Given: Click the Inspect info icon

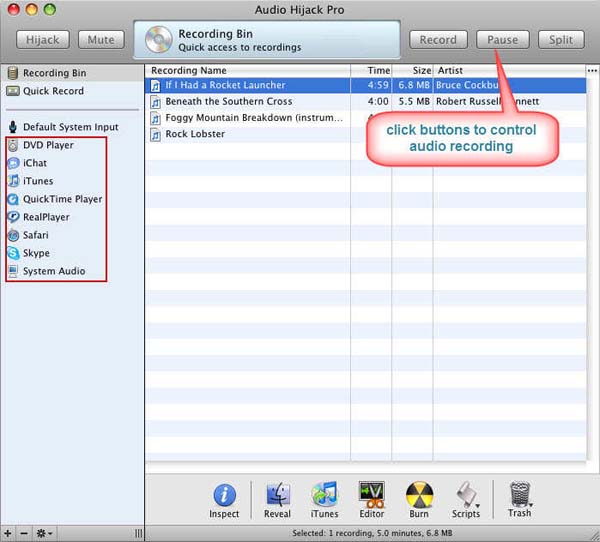Looking at the screenshot, I should pos(224,495).
